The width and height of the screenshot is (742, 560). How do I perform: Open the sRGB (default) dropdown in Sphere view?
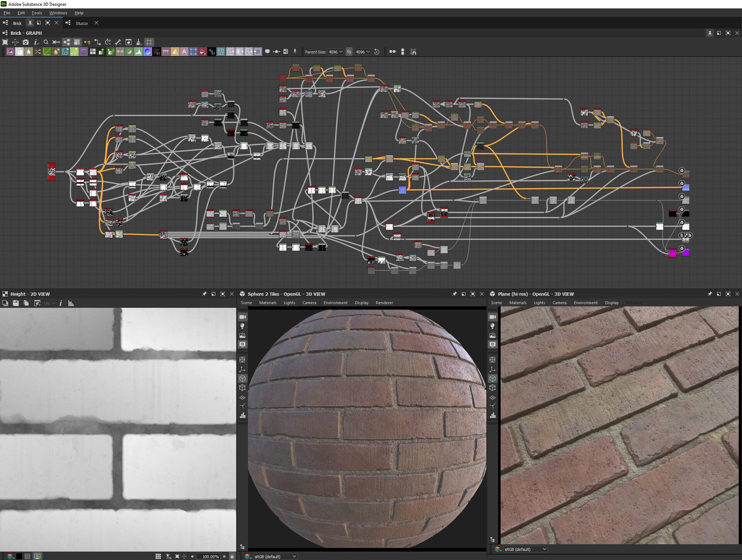point(275,557)
